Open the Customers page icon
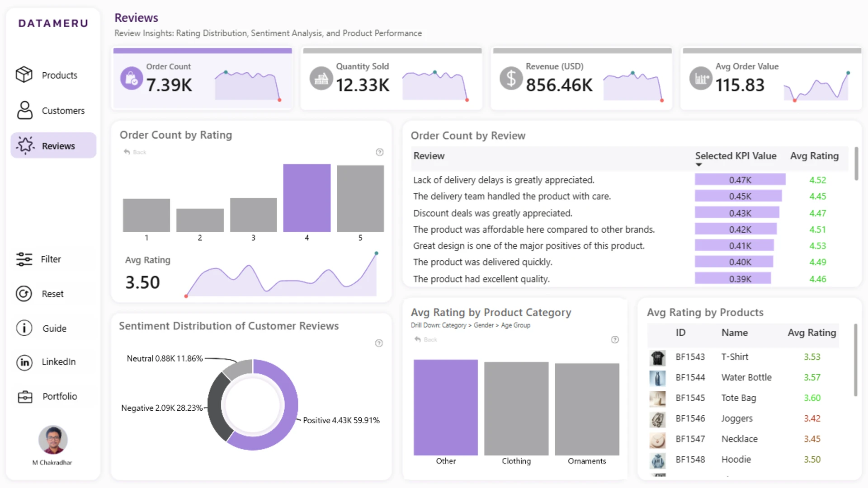The height and width of the screenshot is (488, 868). tap(25, 110)
